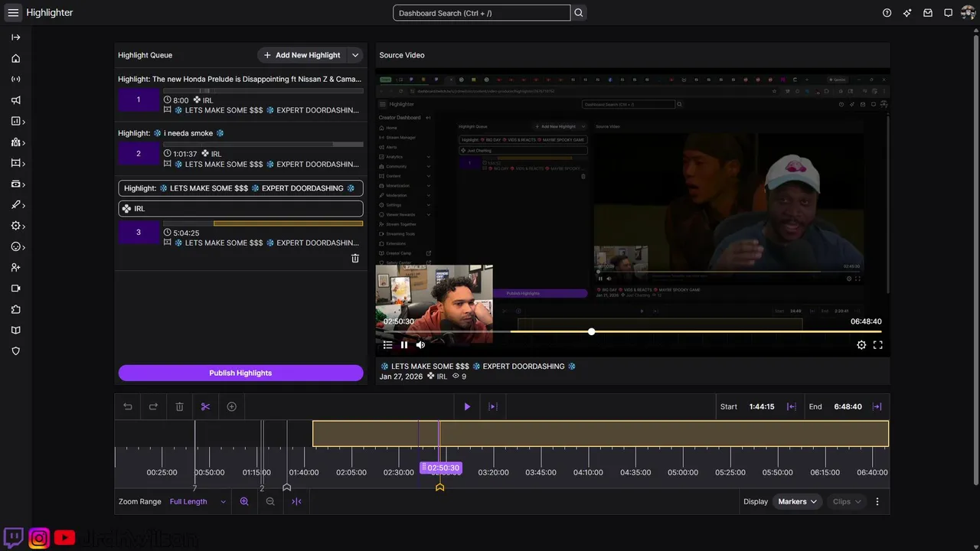980x551 pixels.
Task: Open the help question mark icon
Action: coord(887,13)
